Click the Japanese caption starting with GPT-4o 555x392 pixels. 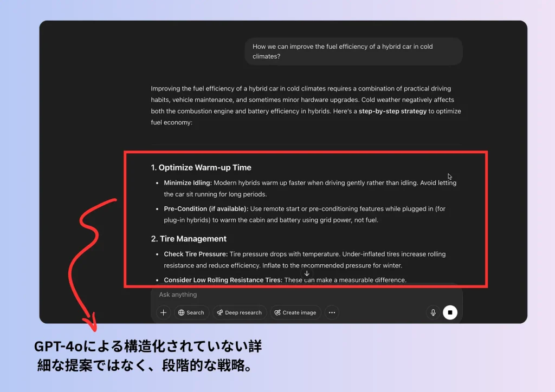(148, 356)
